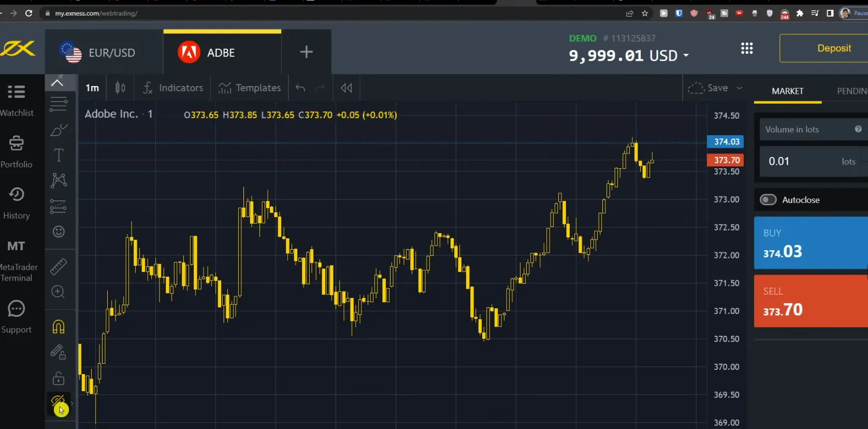Click the bar replay rewind icon
The image size is (868, 429).
coord(346,88)
